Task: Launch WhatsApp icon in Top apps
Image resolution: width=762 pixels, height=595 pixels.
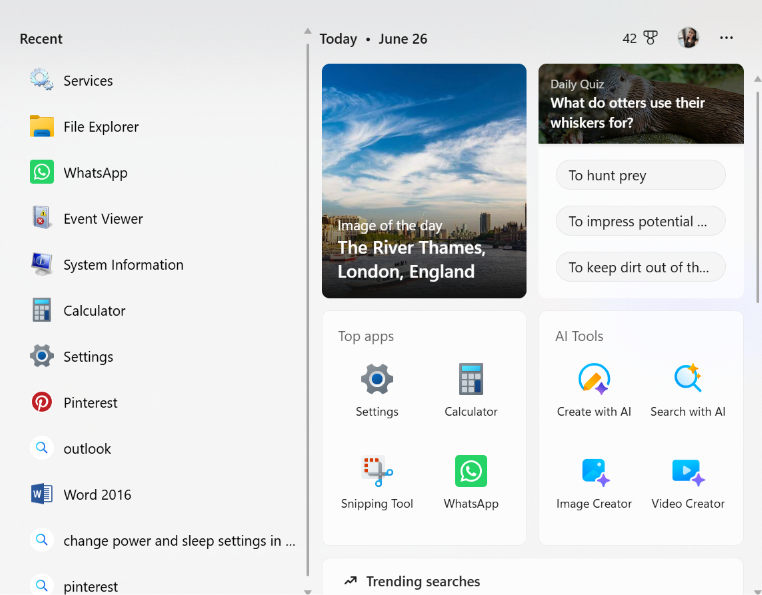Action: [x=470, y=471]
